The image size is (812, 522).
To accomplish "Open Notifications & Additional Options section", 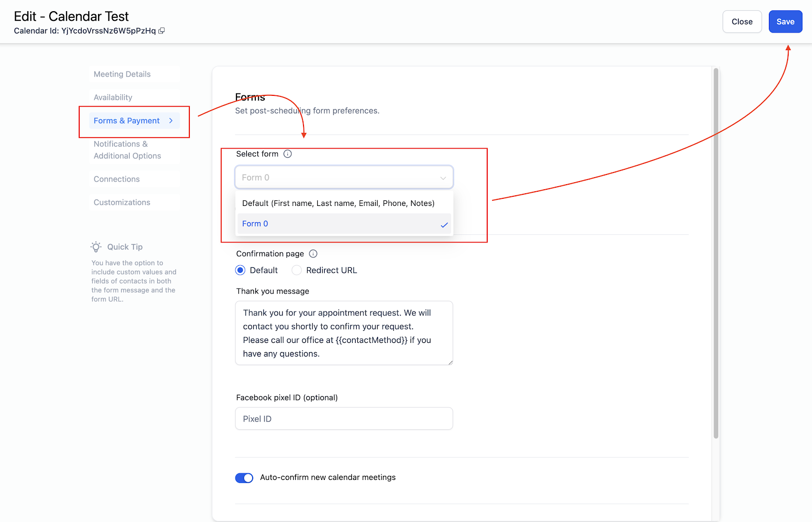I will coord(134,150).
